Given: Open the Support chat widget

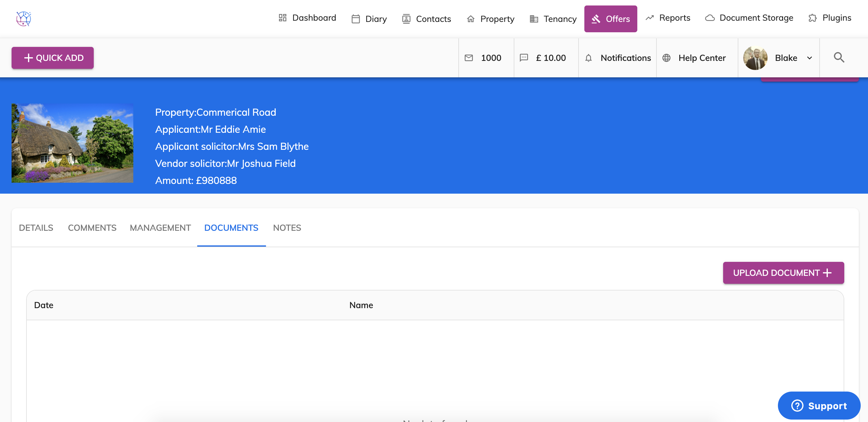Looking at the screenshot, I should (819, 406).
